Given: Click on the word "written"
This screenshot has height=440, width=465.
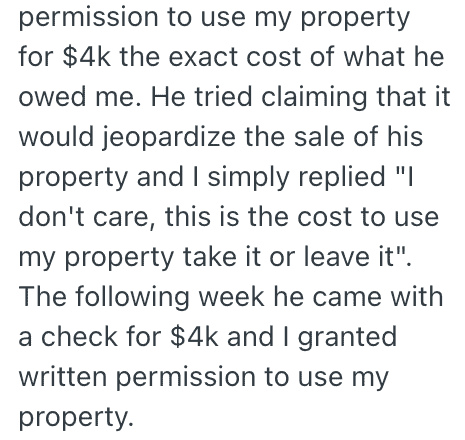Looking at the screenshot, I should [x=63, y=377].
